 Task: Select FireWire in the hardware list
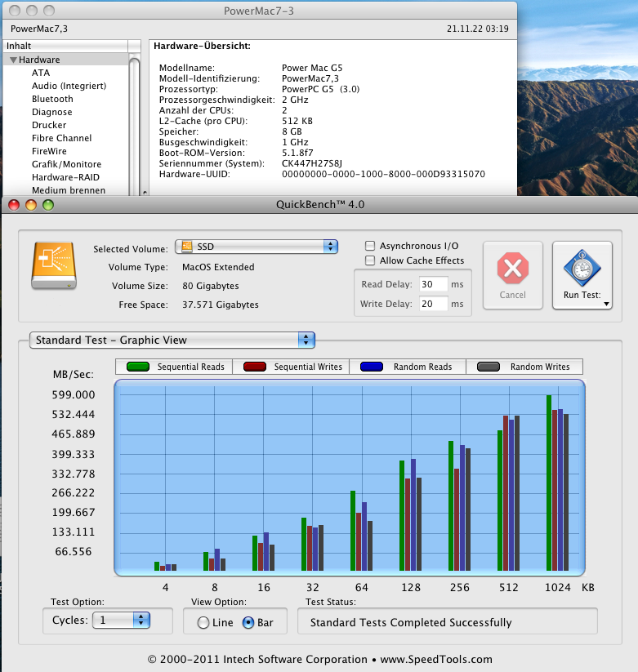click(49, 151)
